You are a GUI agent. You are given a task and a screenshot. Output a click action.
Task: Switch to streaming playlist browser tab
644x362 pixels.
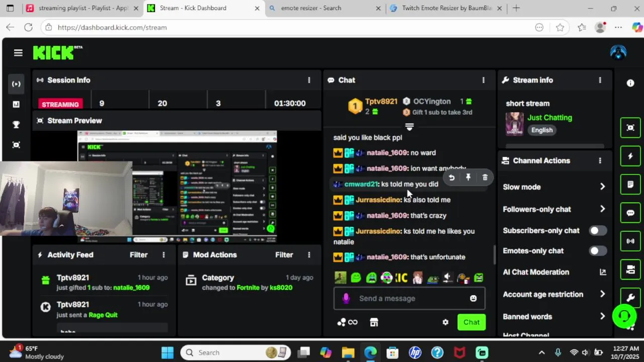(83, 8)
